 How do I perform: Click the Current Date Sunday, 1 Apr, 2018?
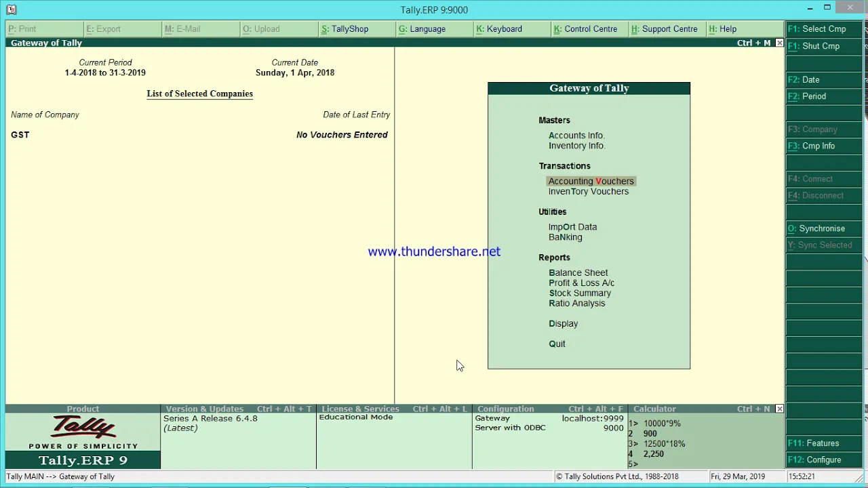[x=295, y=73]
